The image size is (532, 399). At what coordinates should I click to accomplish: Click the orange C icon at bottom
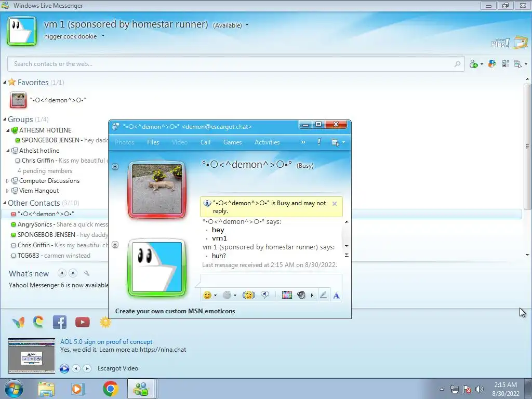[x=38, y=322]
